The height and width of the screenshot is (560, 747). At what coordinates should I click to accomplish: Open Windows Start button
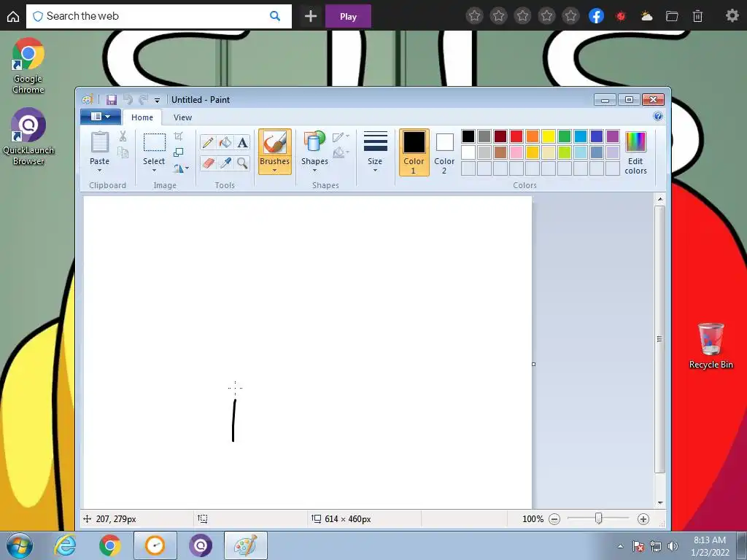pyautogui.click(x=20, y=545)
